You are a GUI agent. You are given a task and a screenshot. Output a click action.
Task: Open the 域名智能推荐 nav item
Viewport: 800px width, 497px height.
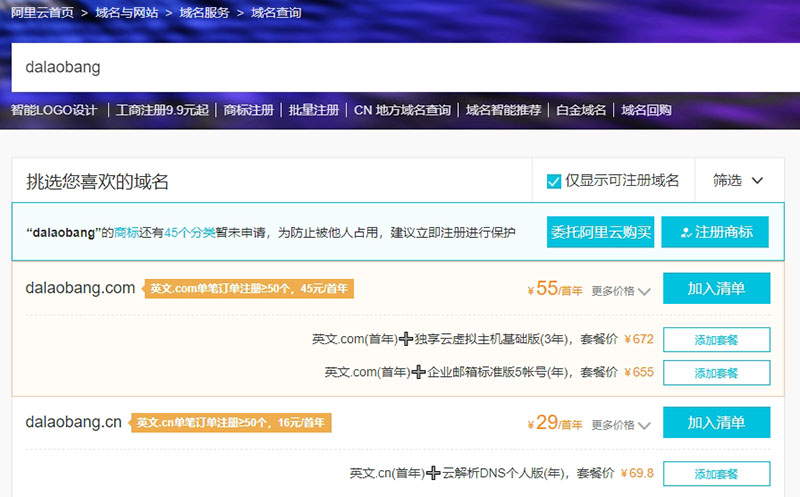coord(503,110)
